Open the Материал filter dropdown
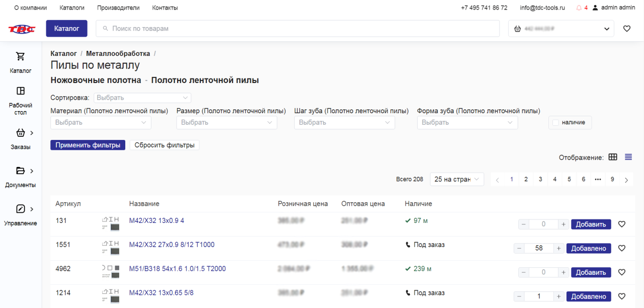This screenshot has height=308, width=644. click(x=101, y=122)
